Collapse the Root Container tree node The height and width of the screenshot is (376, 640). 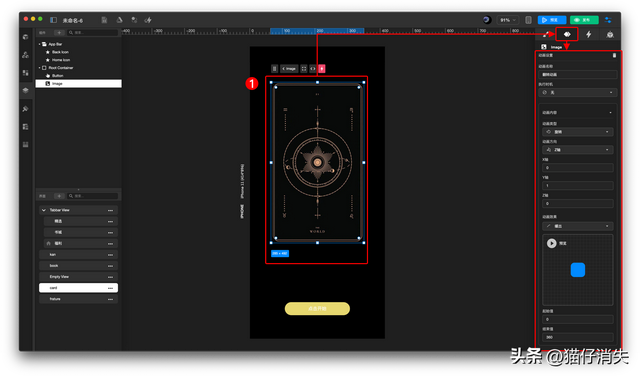40,68
